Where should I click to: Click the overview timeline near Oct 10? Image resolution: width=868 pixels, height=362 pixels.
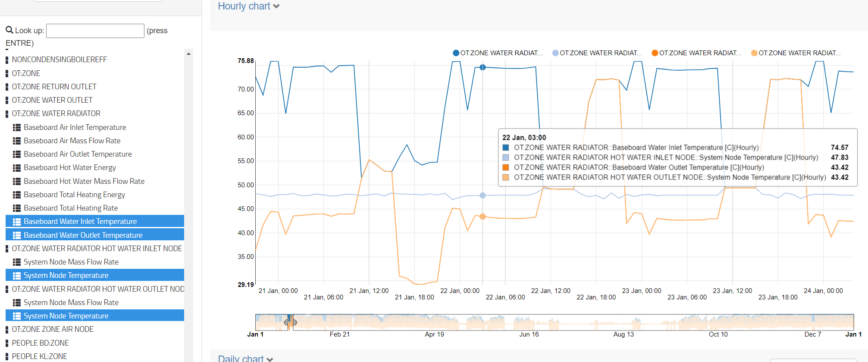pyautogui.click(x=718, y=322)
